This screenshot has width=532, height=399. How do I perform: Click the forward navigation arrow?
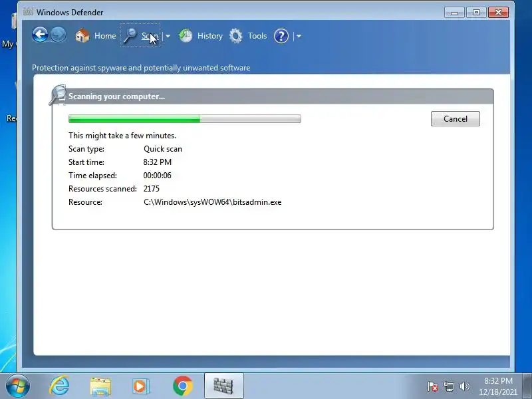point(59,35)
